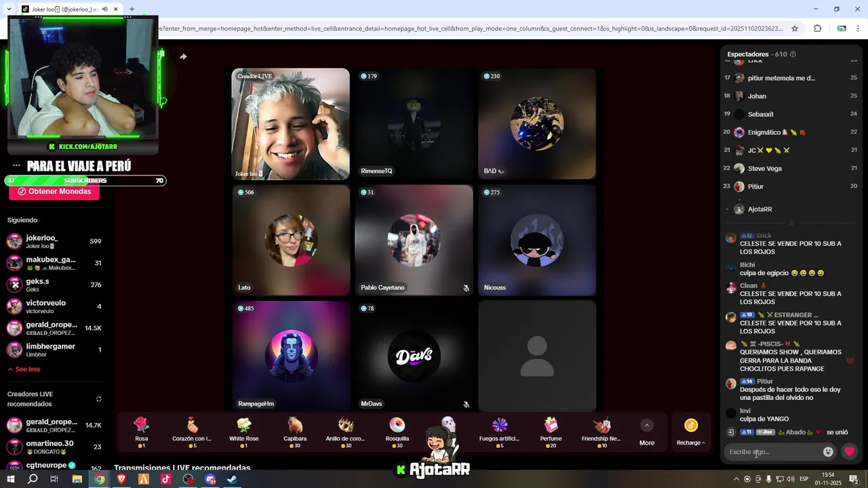Image resolution: width=868 pixels, height=488 pixels.
Task: Select Joker loo host video tile
Action: tap(290, 124)
